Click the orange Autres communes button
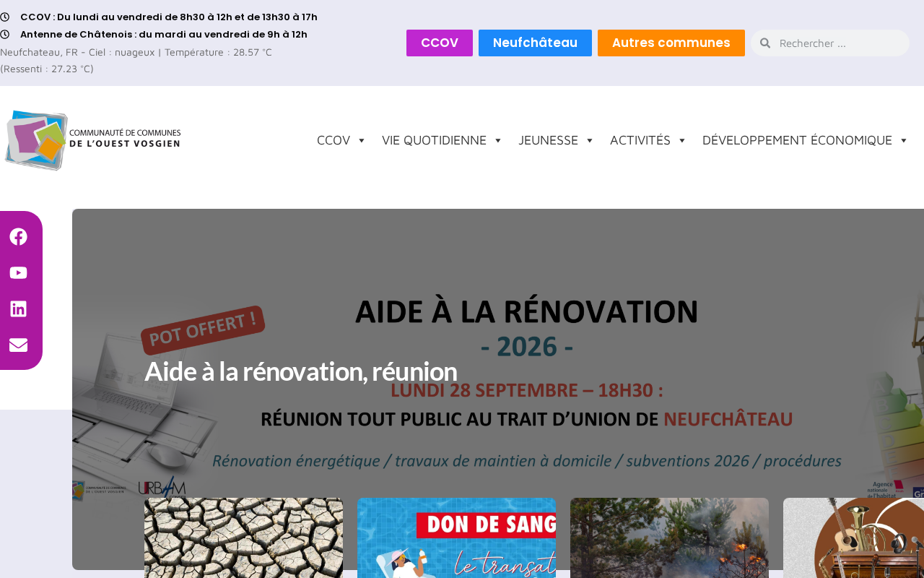Viewport: 924px width, 578px height. [x=671, y=43]
